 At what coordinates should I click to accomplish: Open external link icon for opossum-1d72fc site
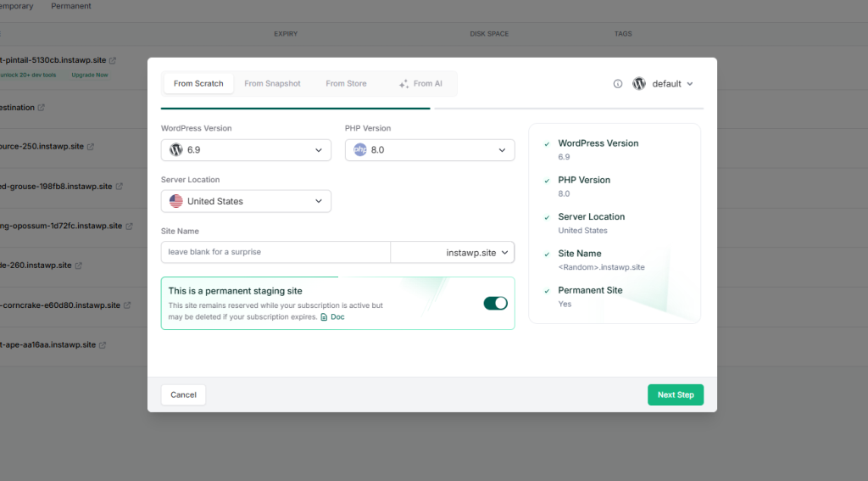coord(129,227)
